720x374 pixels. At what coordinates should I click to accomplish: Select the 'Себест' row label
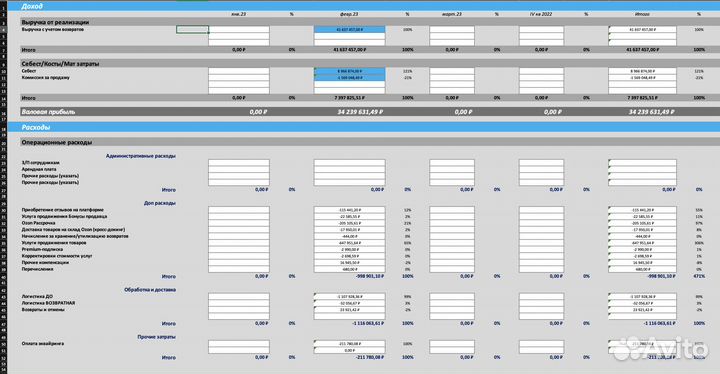point(29,71)
